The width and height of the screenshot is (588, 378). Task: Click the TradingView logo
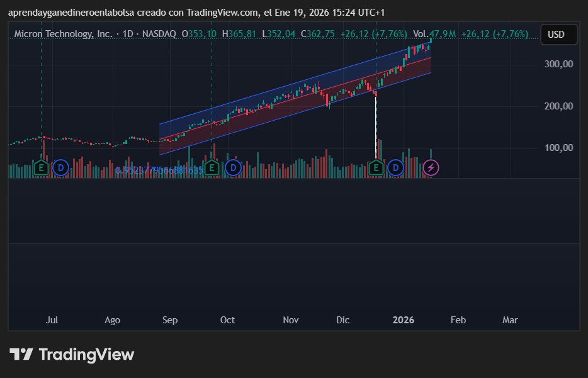click(72, 355)
